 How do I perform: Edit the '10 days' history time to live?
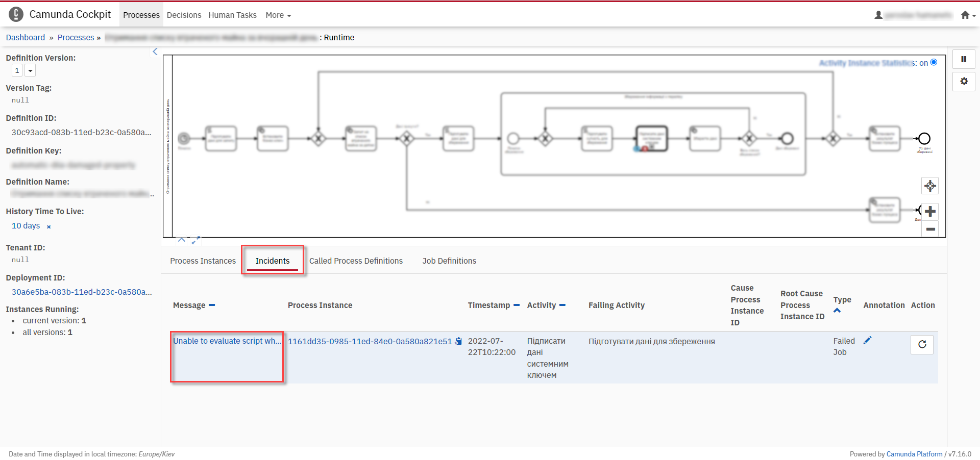pos(26,225)
